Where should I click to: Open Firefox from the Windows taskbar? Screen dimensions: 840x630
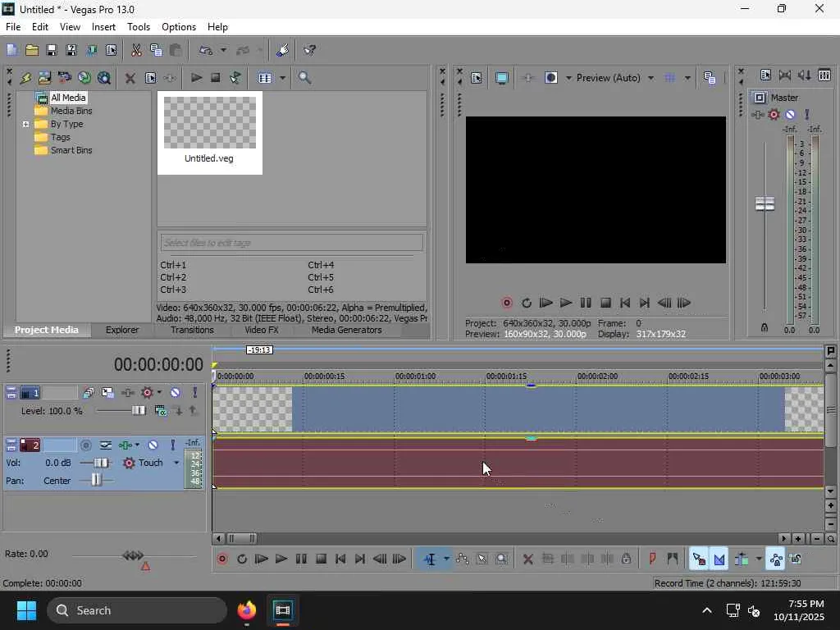(246, 610)
